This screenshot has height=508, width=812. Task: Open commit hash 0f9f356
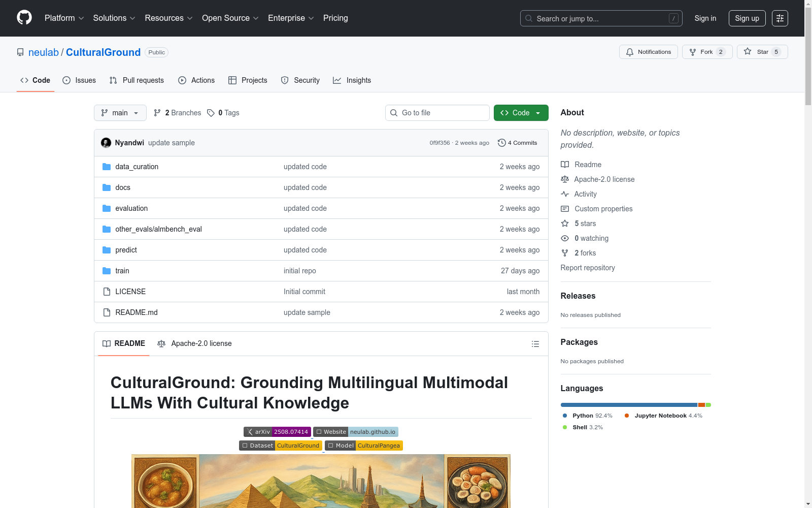click(439, 143)
